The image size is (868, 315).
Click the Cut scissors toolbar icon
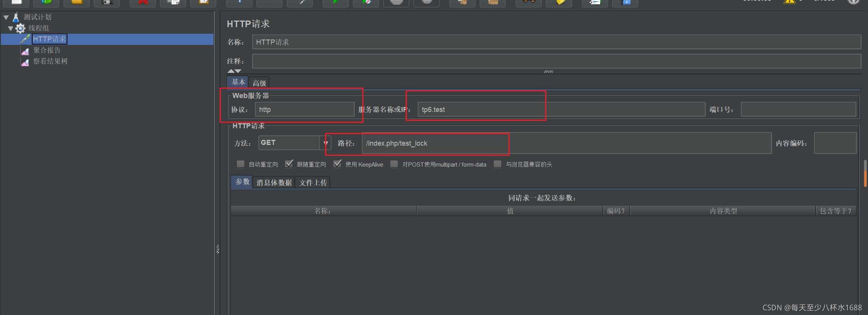coord(143,2)
